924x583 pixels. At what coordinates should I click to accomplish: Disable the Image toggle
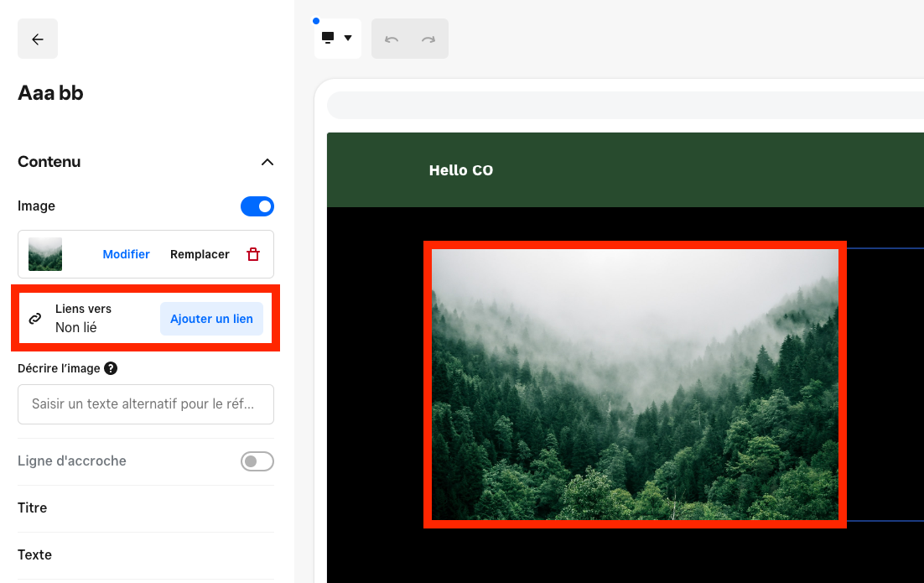click(x=257, y=206)
